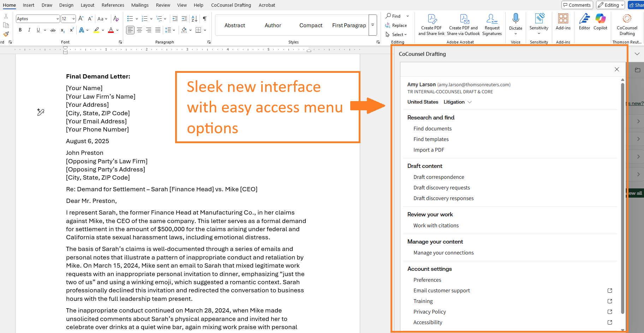Toggle show paragraph marks
The image size is (644, 333).
pyautogui.click(x=205, y=19)
